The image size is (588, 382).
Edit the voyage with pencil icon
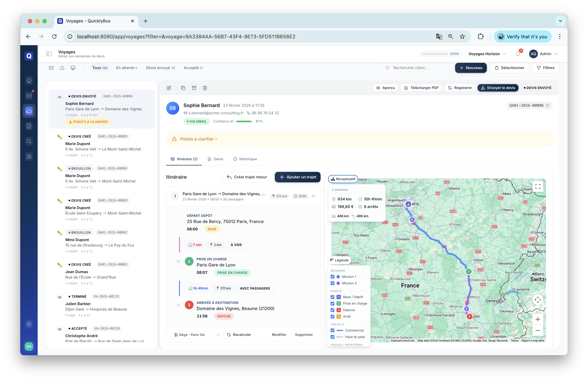point(169,88)
